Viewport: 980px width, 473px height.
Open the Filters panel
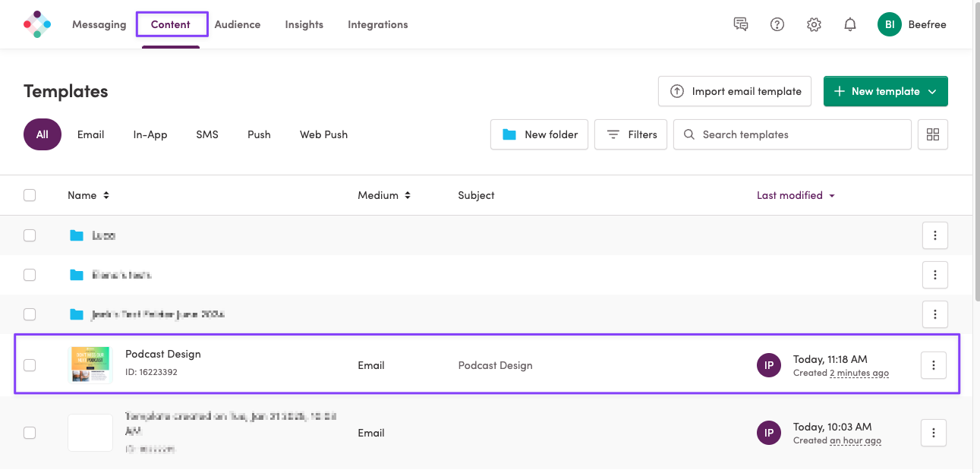click(631, 134)
